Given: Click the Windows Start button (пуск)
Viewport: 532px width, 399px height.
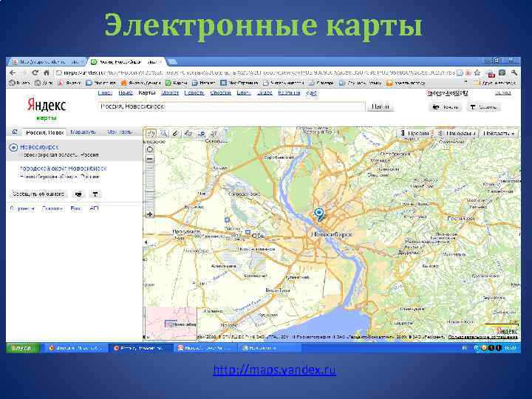Looking at the screenshot, I should [23, 348].
